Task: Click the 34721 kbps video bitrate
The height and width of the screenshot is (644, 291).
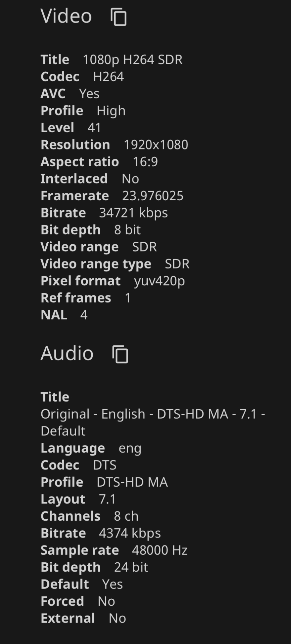Action: click(133, 213)
